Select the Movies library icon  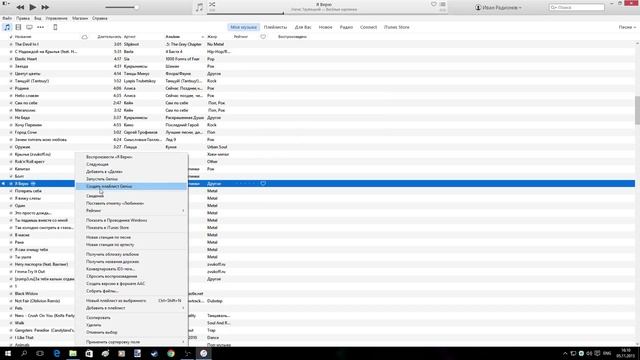18,27
